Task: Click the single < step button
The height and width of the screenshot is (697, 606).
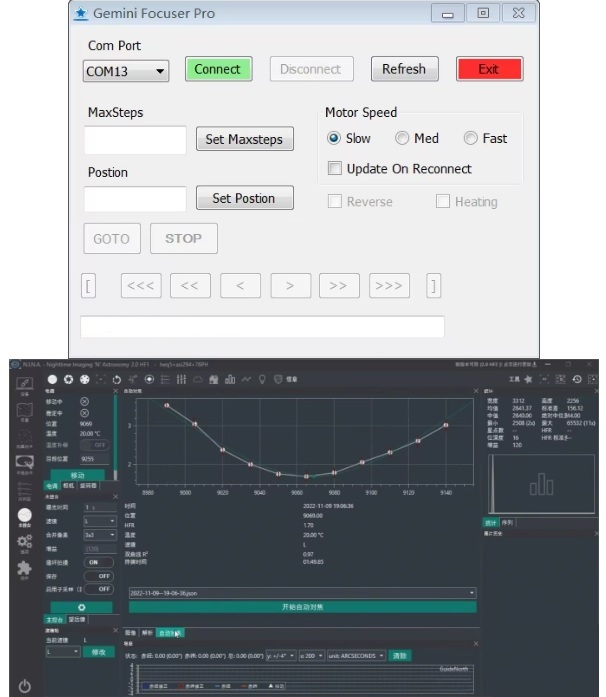Action: (x=240, y=285)
